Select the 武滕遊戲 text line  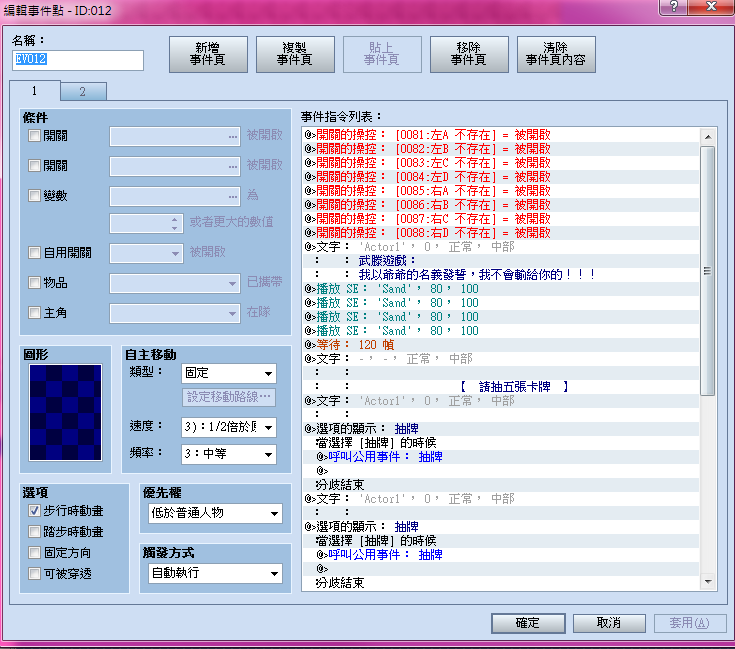point(501,261)
